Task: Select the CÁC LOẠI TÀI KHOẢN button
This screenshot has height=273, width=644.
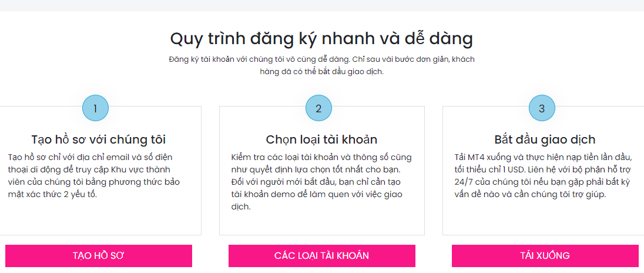Action: pos(321,256)
